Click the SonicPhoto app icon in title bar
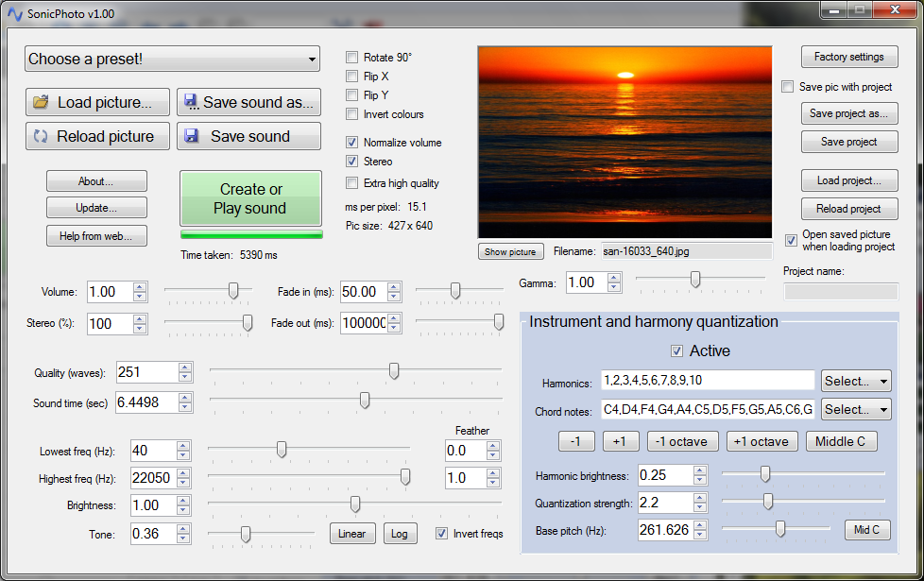This screenshot has width=924, height=581. (x=15, y=15)
